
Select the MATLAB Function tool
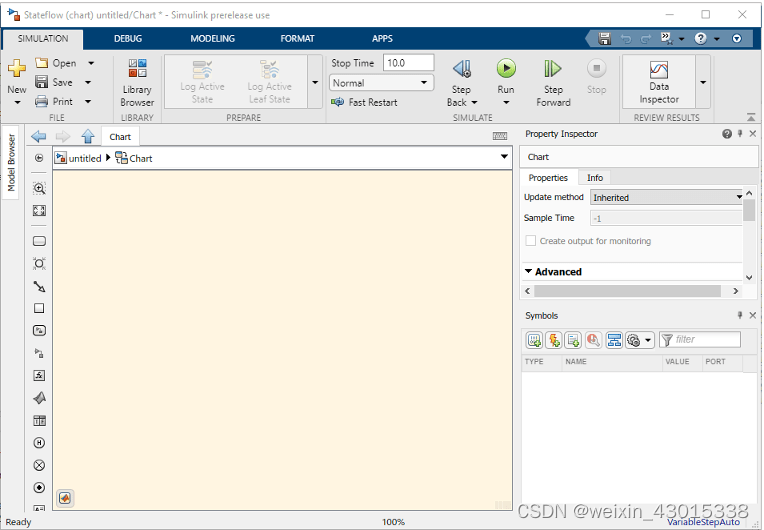point(39,398)
